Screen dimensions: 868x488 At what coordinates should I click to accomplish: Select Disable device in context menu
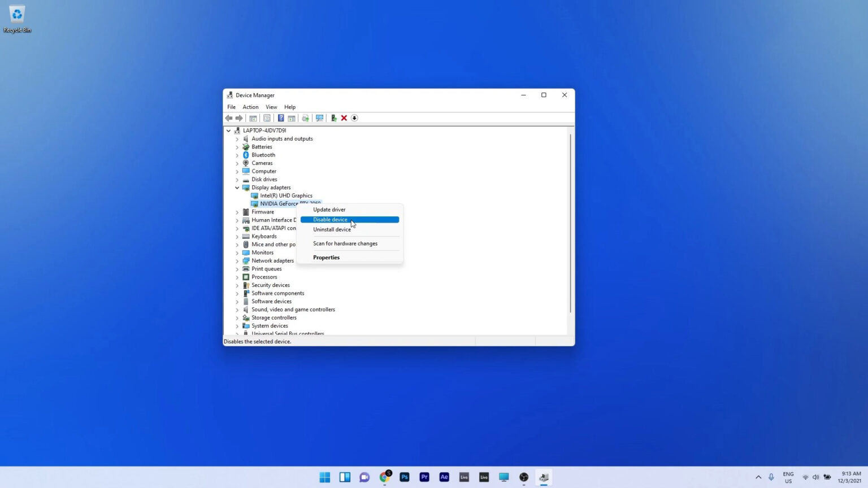pos(331,220)
